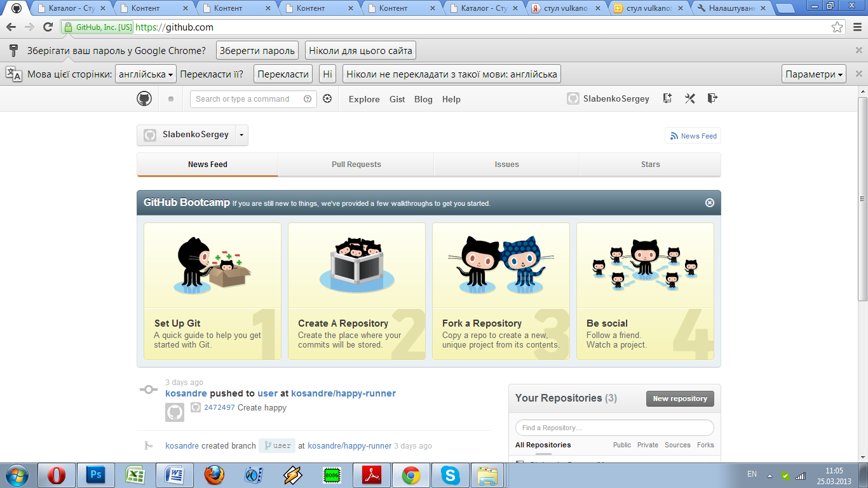
Task: Click the Зберегти пароль button
Action: (257, 51)
